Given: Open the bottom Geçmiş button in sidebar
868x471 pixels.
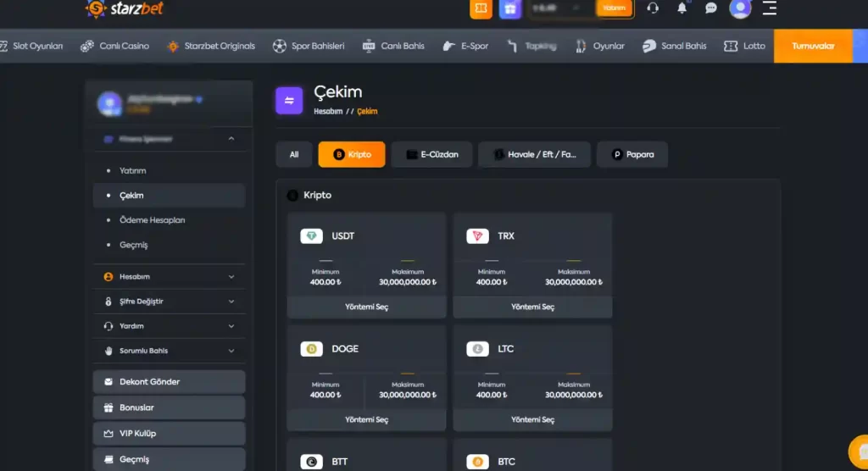Looking at the screenshot, I should pyautogui.click(x=170, y=459).
